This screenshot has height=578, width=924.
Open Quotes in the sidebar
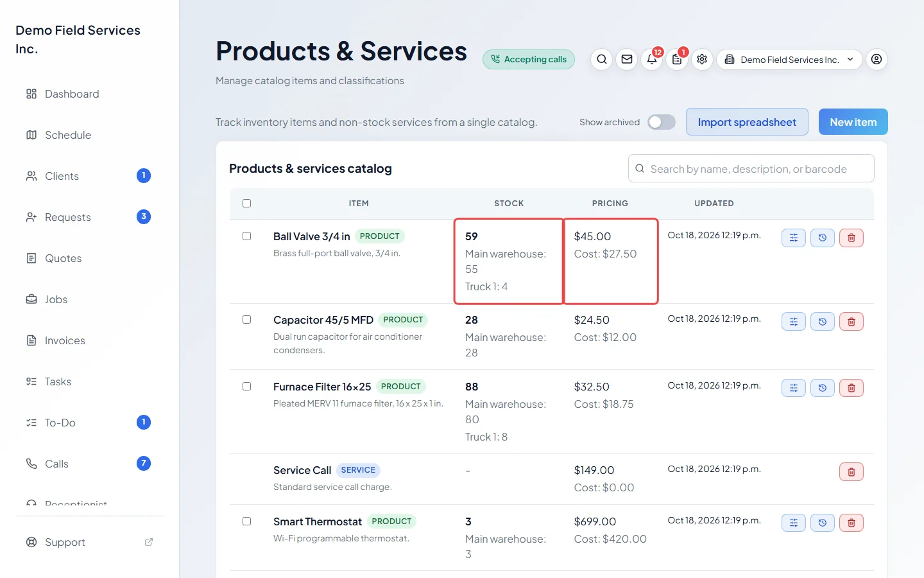pos(90,258)
